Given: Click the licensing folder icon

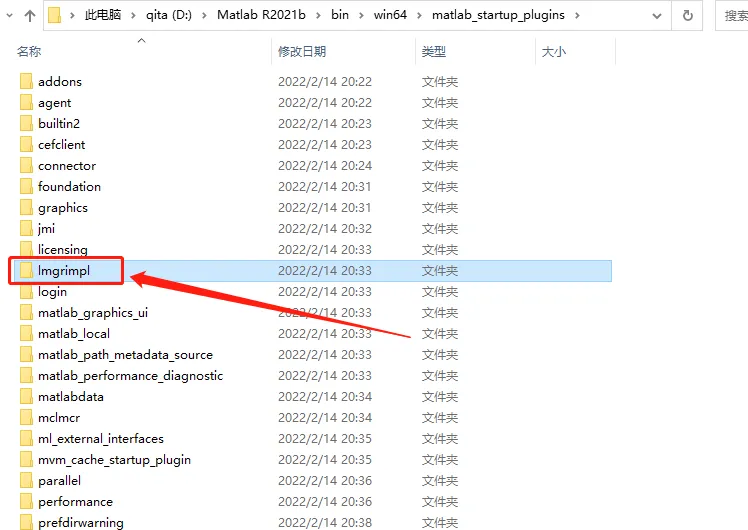Looking at the screenshot, I should [x=26, y=249].
